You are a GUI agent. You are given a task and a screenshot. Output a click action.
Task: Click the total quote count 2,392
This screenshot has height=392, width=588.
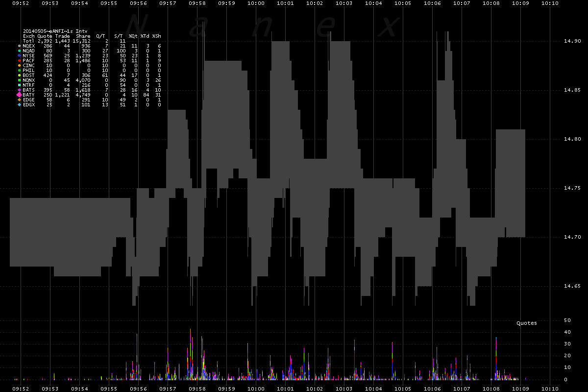tap(45, 41)
